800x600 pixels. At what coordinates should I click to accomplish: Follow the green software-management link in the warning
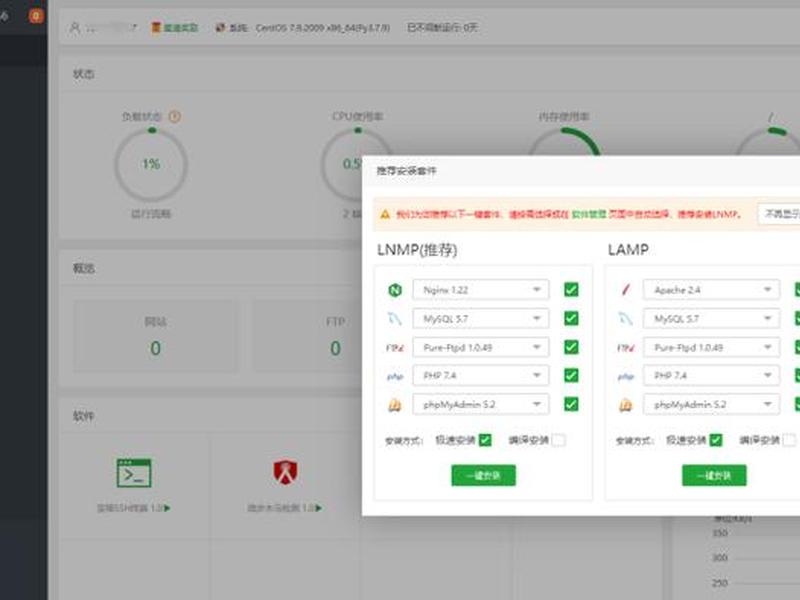pyautogui.click(x=589, y=214)
